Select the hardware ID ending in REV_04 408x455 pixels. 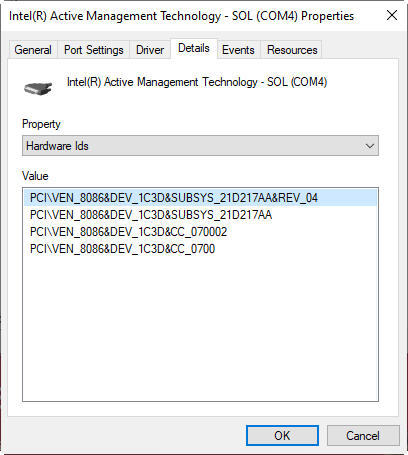point(200,198)
